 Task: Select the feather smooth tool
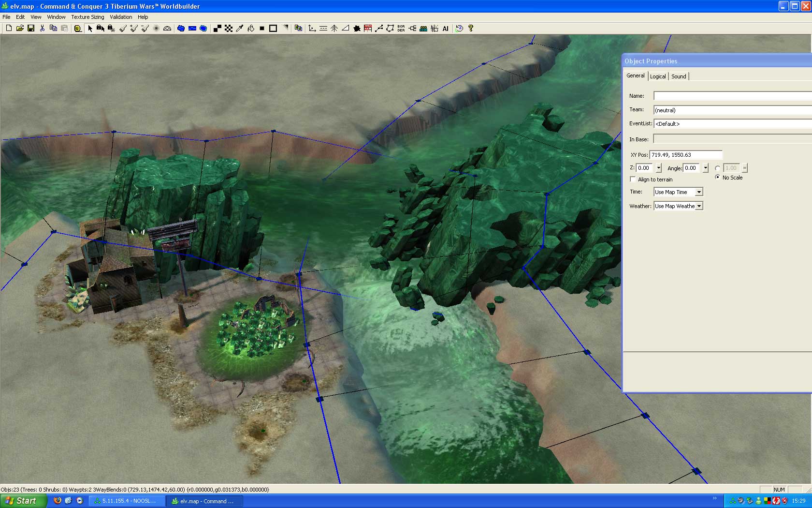pos(156,29)
